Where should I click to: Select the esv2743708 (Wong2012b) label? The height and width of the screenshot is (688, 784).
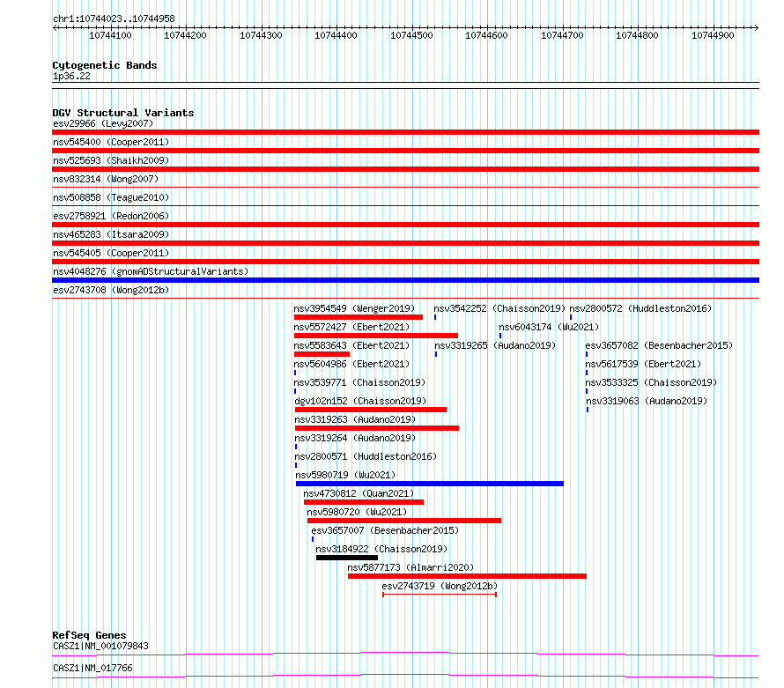111,290
